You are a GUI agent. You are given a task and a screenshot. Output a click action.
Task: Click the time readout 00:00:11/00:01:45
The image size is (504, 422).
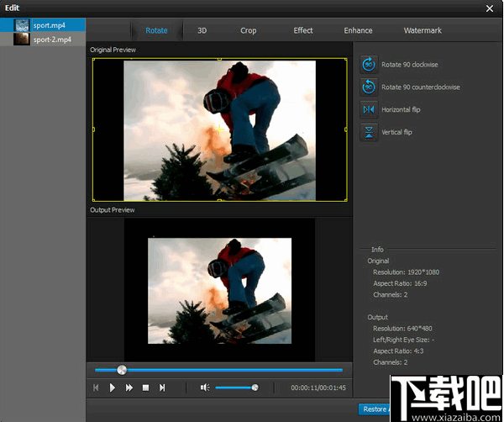pyautogui.click(x=318, y=388)
